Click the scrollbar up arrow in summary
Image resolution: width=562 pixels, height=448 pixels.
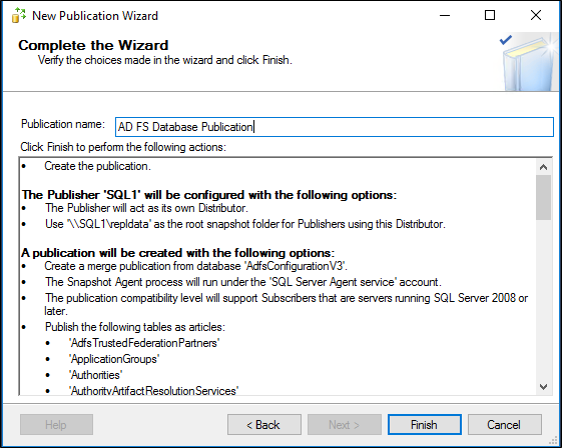point(543,167)
